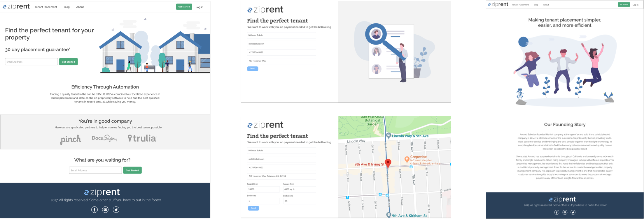The image size is (644, 219).
Task: Click the ziprent logo in the Founding Story page header
Action: [x=498, y=4]
